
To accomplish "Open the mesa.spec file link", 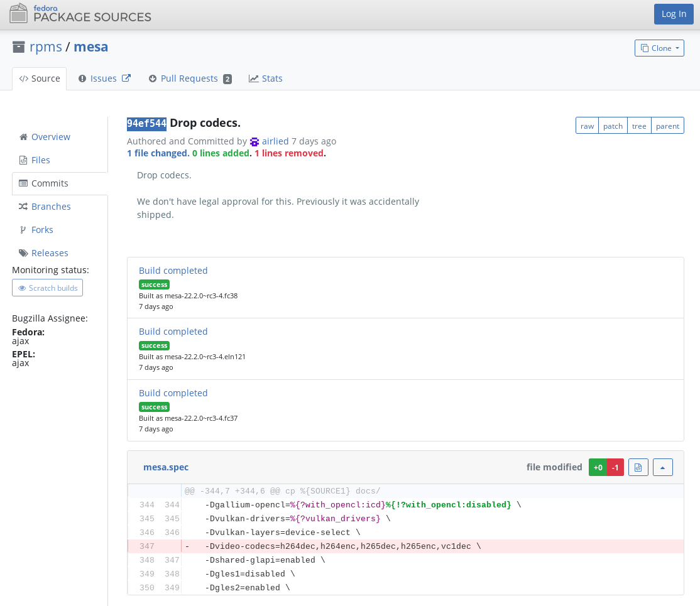I will coord(166,467).
